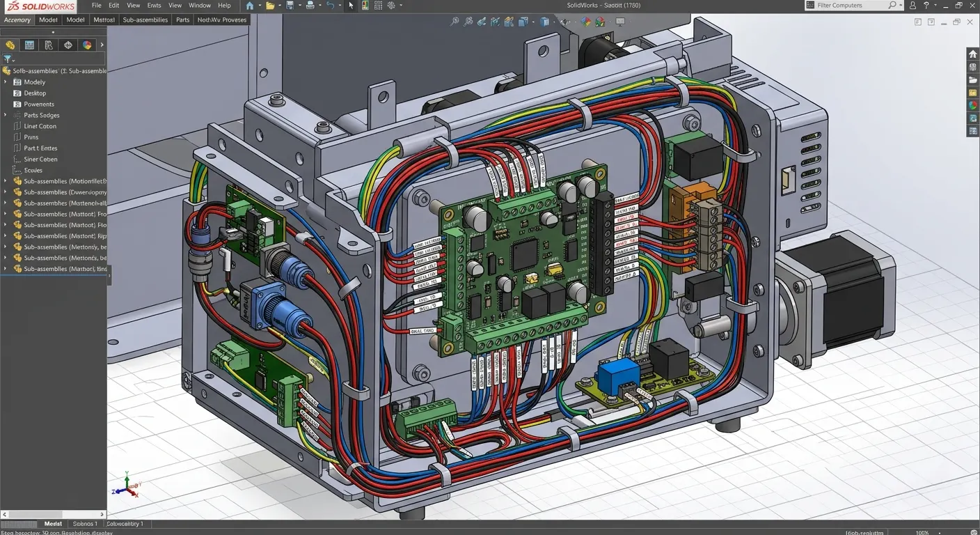This screenshot has width=980, height=535.
Task: Click the Section View icon in the view toolbar
Action: point(495,22)
